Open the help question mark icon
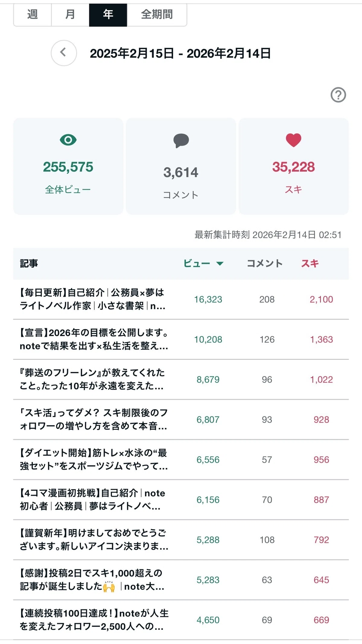The height and width of the screenshot is (644, 362). tap(338, 95)
